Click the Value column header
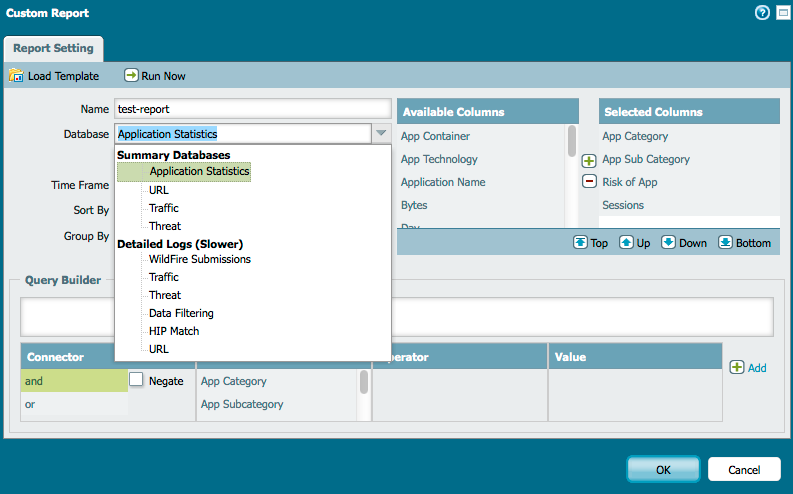The height and width of the screenshot is (494, 793). [x=635, y=356]
